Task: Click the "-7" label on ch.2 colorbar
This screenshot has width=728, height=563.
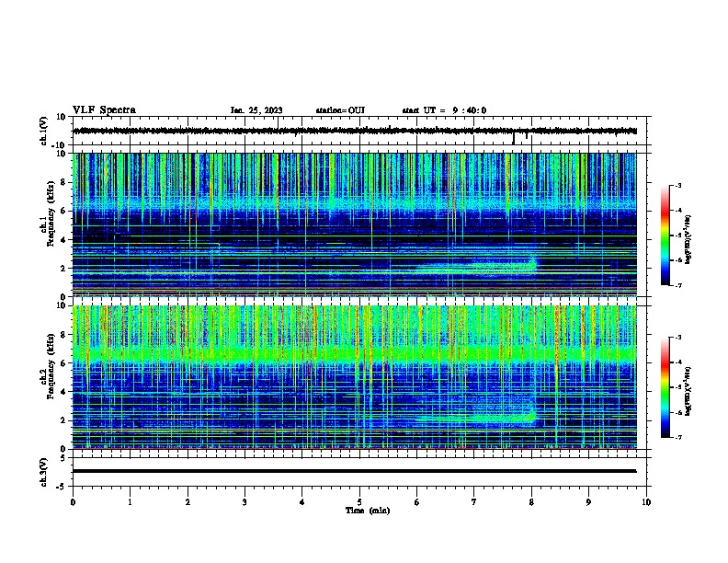Action: click(x=677, y=437)
